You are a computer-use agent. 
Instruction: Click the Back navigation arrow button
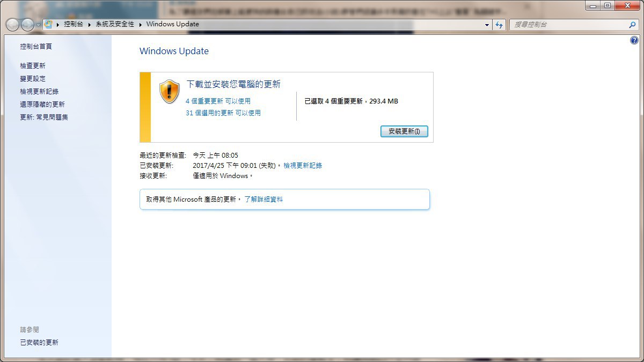pos(13,25)
